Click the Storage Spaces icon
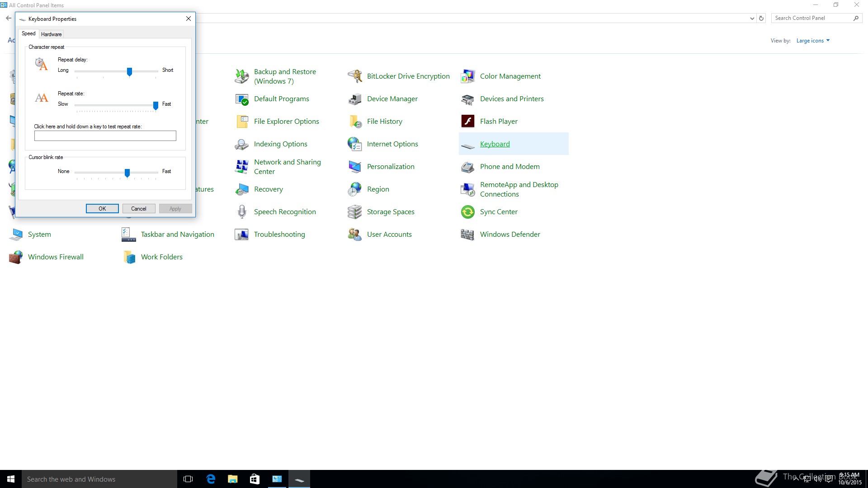 pyautogui.click(x=355, y=212)
